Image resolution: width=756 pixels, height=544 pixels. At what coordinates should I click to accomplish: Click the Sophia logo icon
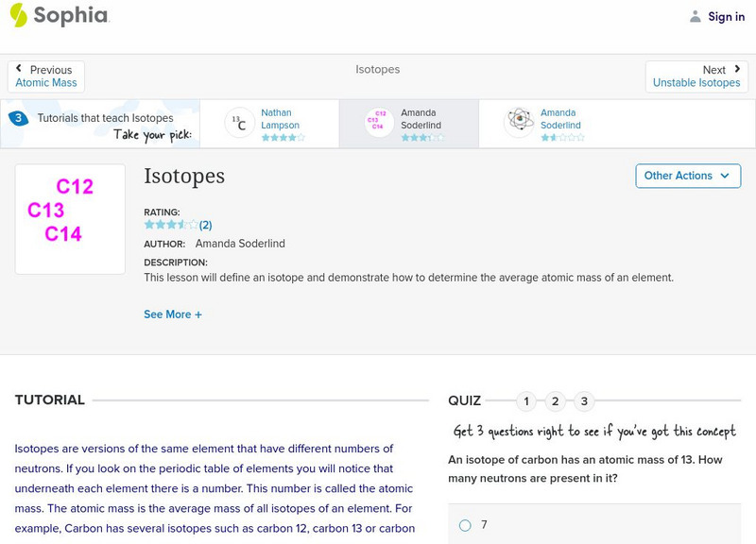(19, 16)
